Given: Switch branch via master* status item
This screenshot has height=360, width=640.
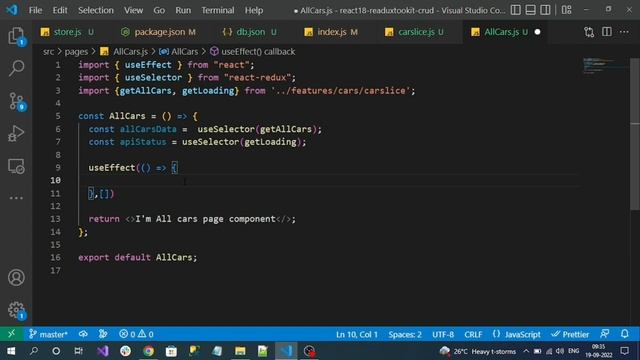Looking at the screenshot, I should 48,334.
